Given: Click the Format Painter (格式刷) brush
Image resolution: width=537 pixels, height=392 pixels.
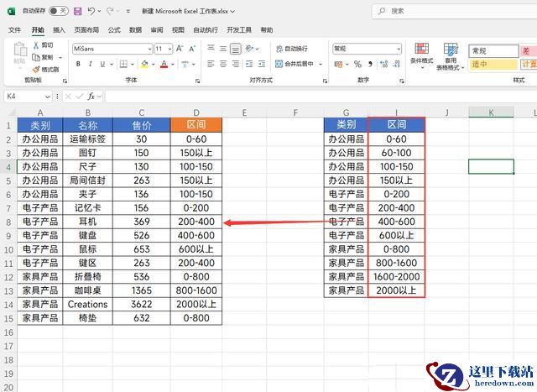Looking at the screenshot, I should point(45,69).
